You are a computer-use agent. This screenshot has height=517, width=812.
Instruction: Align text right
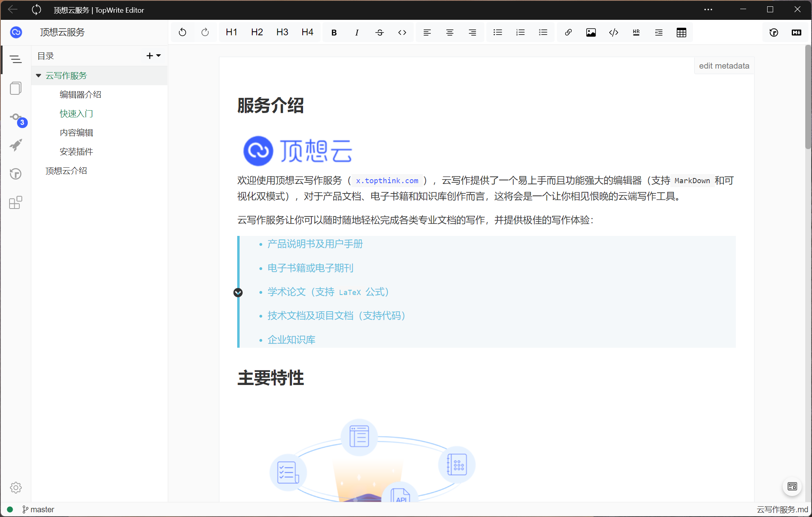[472, 33]
